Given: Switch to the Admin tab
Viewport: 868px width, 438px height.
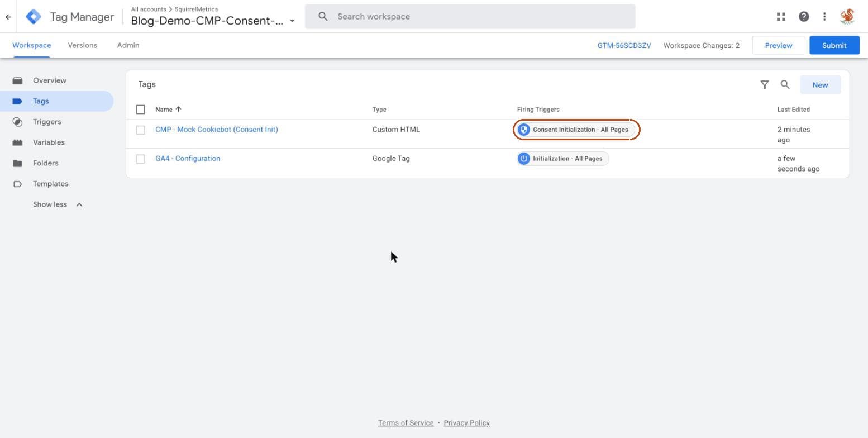Looking at the screenshot, I should pos(128,45).
